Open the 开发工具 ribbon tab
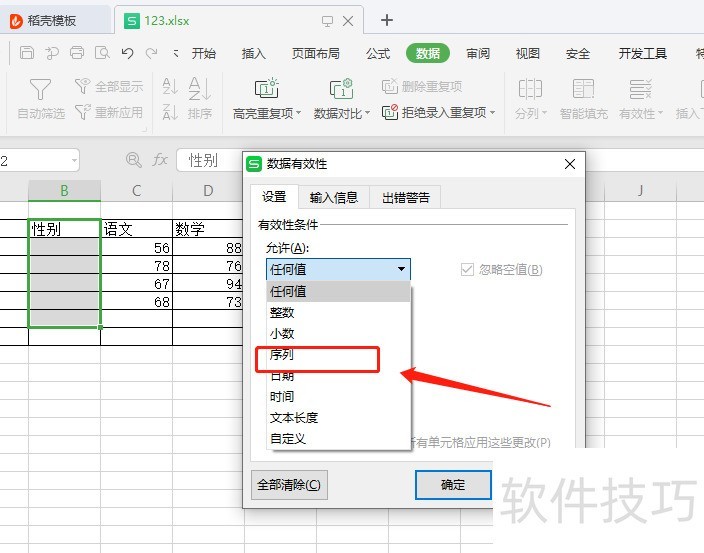This screenshot has width=704, height=553. click(x=642, y=53)
